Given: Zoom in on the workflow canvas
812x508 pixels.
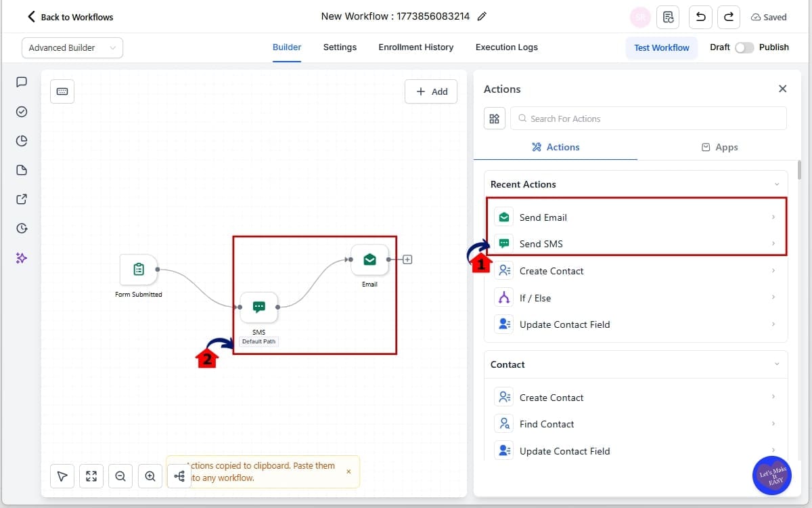Looking at the screenshot, I should click(x=150, y=476).
